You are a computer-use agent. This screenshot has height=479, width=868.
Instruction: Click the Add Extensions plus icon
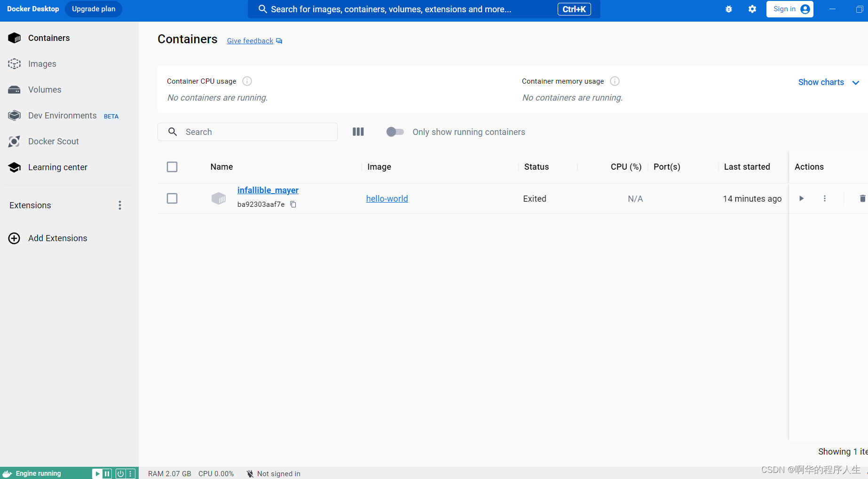15,238
